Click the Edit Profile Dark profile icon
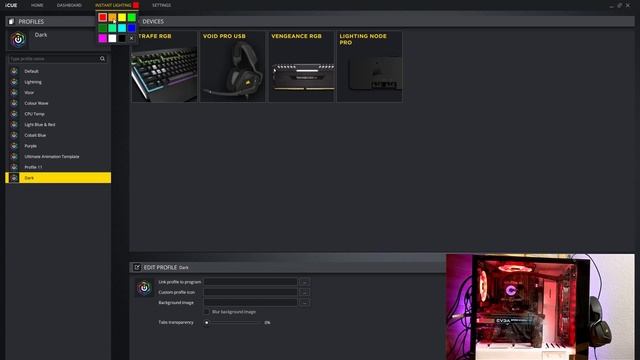The width and height of the screenshot is (640, 360). tap(144, 288)
